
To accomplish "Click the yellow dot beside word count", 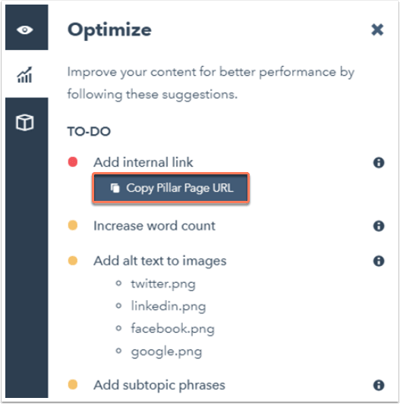I will 73,226.
